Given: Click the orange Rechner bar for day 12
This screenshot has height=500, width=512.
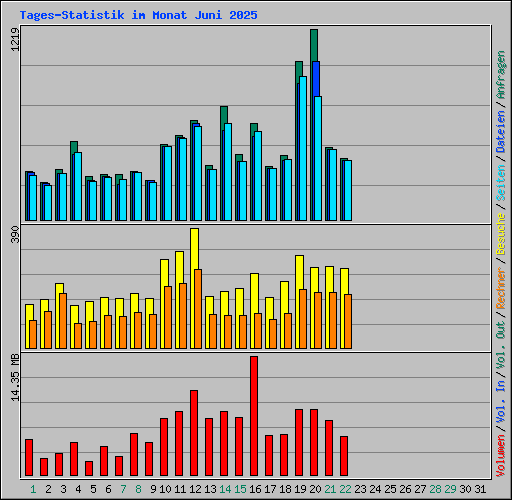Looking at the screenshot, I should (198, 309).
